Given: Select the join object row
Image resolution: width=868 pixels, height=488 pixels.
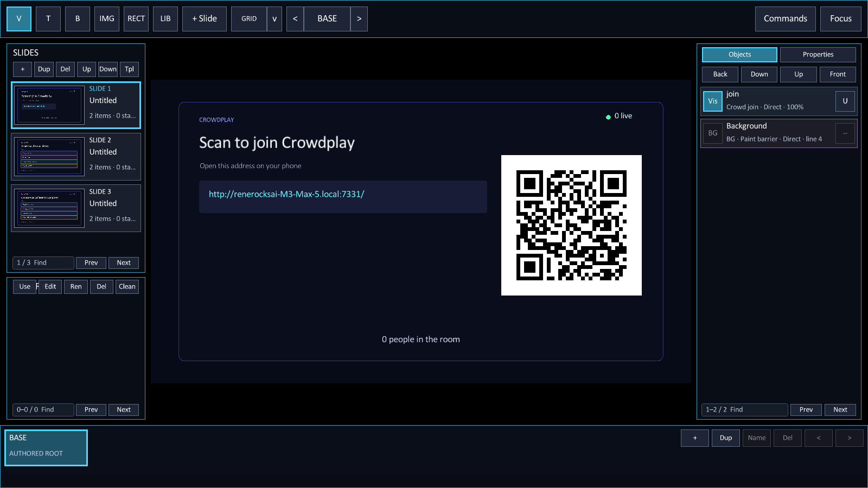Looking at the screenshot, I should pos(779,101).
